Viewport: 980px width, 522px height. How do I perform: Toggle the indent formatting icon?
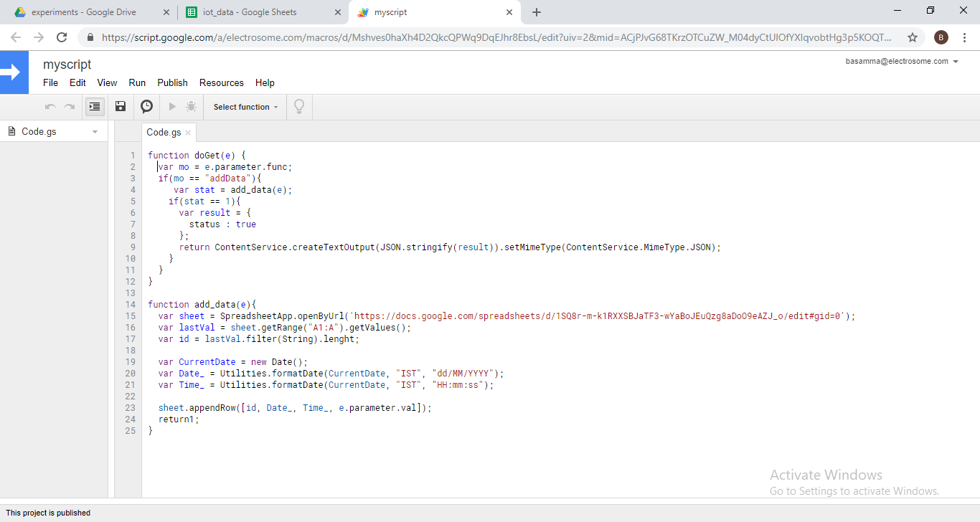(95, 107)
